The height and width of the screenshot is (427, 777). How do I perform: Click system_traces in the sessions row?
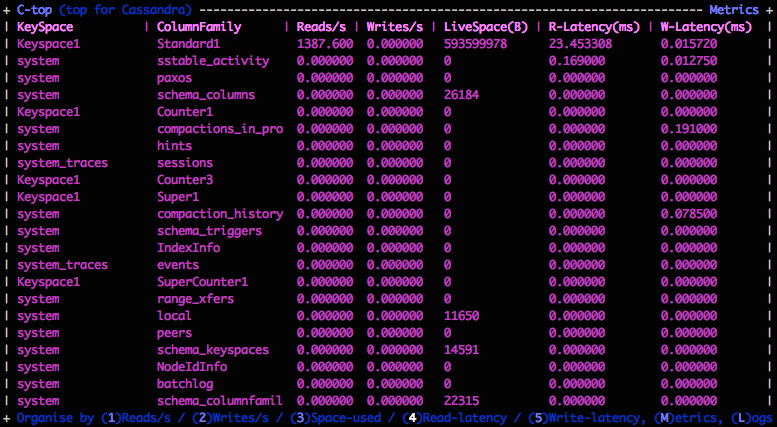62,163
